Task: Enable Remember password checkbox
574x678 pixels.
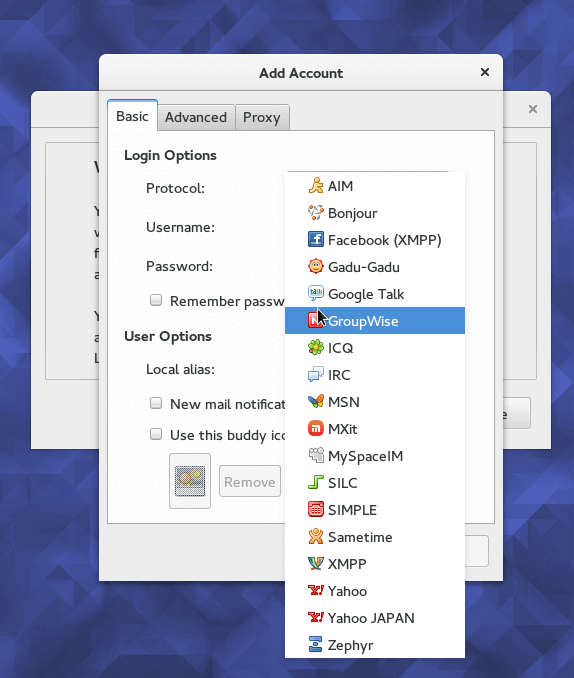Action: tap(156, 300)
